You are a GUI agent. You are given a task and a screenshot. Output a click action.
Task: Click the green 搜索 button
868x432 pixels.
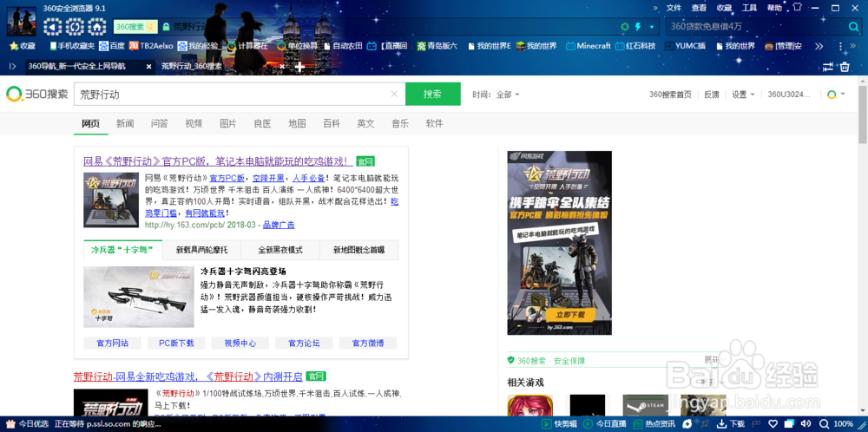[x=433, y=94]
